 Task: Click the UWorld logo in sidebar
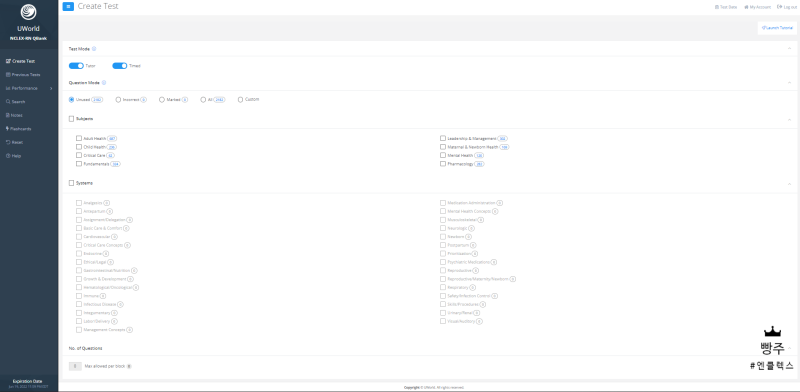[x=29, y=12]
